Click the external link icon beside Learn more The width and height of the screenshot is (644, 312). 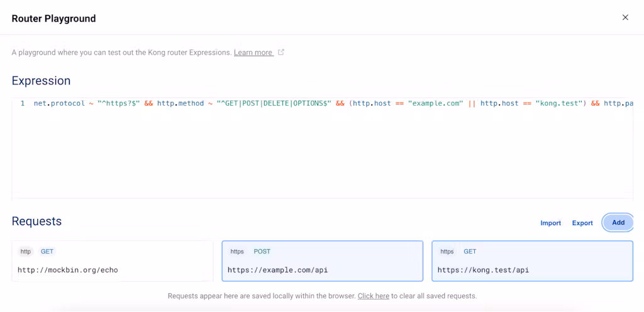pos(281,52)
